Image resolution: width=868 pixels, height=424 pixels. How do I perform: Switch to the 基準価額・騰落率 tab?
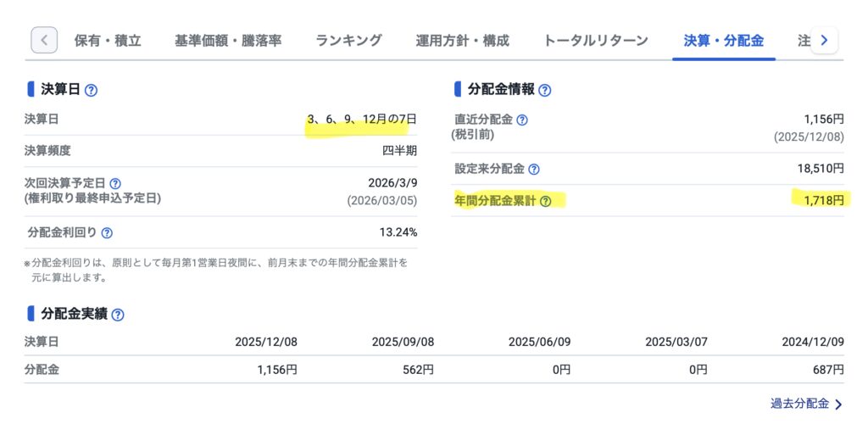pos(228,40)
